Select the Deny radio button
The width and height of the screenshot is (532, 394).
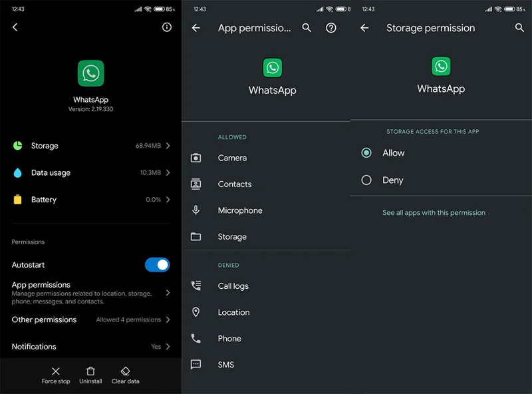[x=366, y=180]
